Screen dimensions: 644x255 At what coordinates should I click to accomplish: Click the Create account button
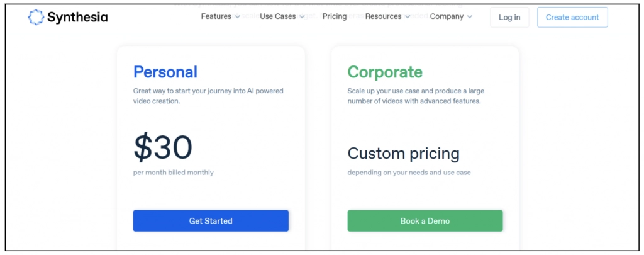click(572, 18)
